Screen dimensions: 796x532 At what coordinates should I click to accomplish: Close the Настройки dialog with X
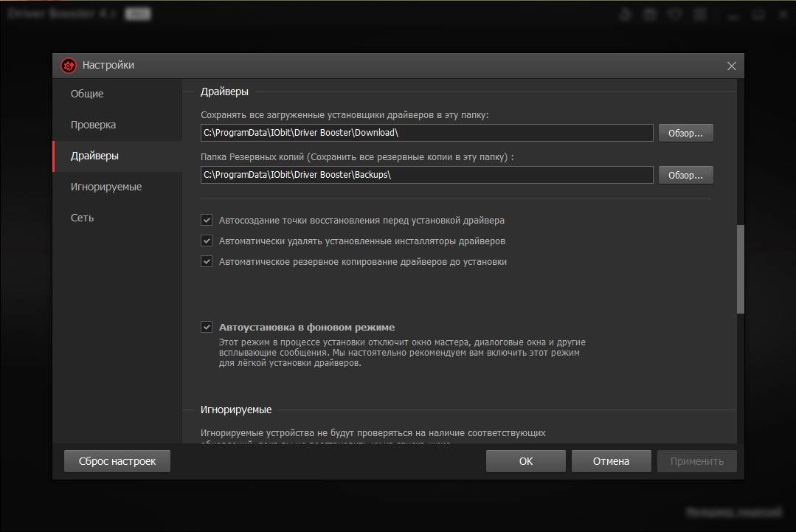coord(732,66)
